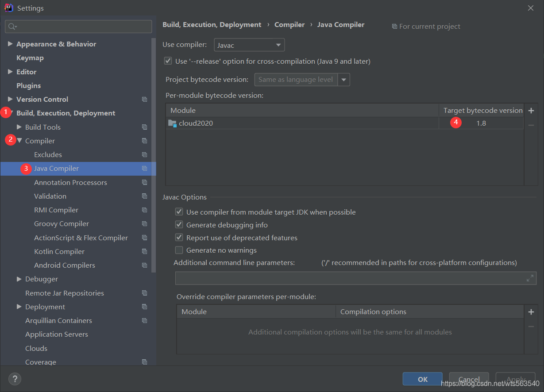Click Compiler in the breadcrumb

point(289,25)
